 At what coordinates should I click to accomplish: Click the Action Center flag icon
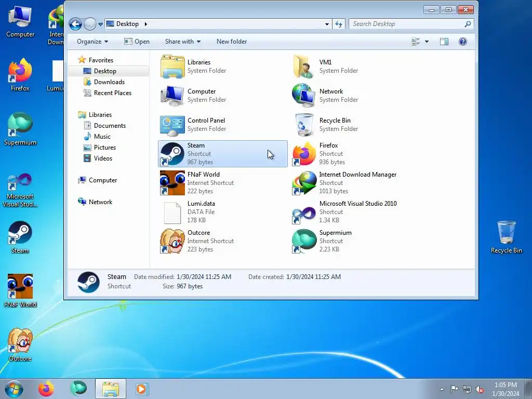tap(454, 389)
